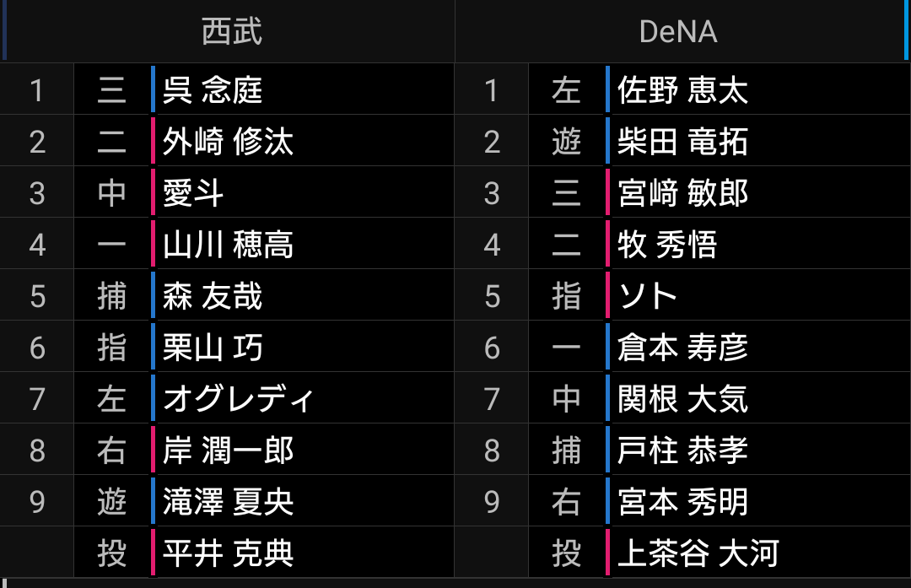Select left fielder オグレディ

pyautogui.click(x=238, y=399)
